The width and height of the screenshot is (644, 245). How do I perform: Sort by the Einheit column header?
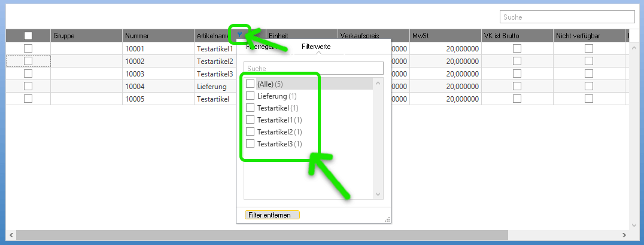coord(302,36)
